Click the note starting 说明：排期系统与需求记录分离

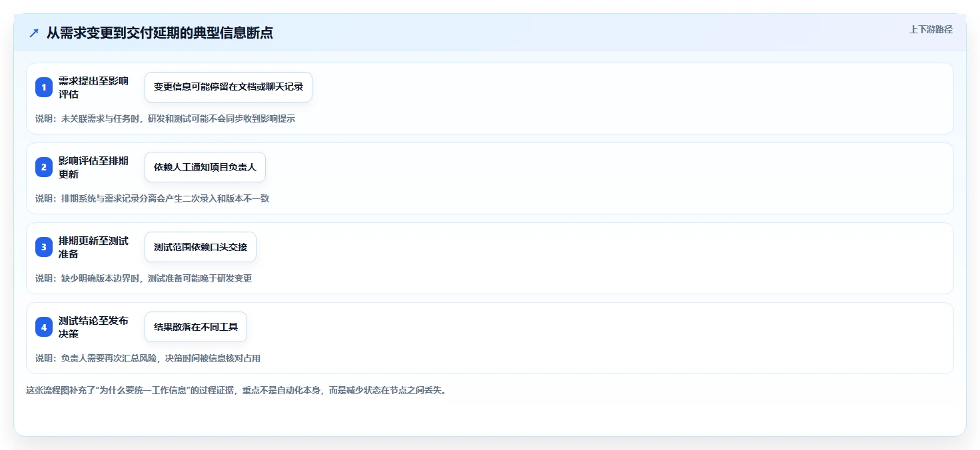point(152,198)
